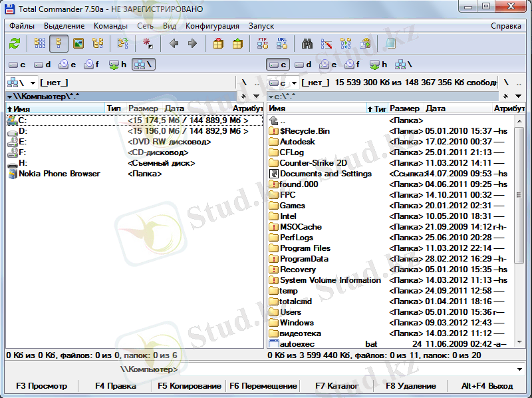Screen dimensions: 532x398
Task: Toggle the Full details view button
Action: (59, 44)
